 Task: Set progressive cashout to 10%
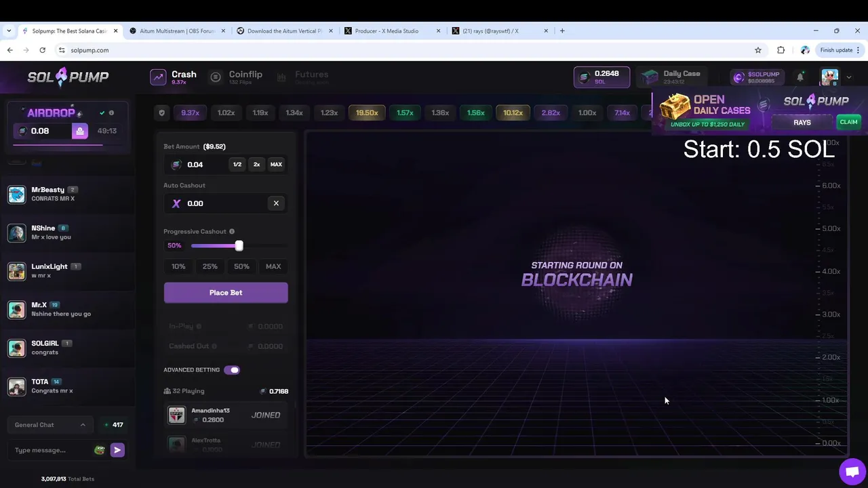click(x=178, y=266)
